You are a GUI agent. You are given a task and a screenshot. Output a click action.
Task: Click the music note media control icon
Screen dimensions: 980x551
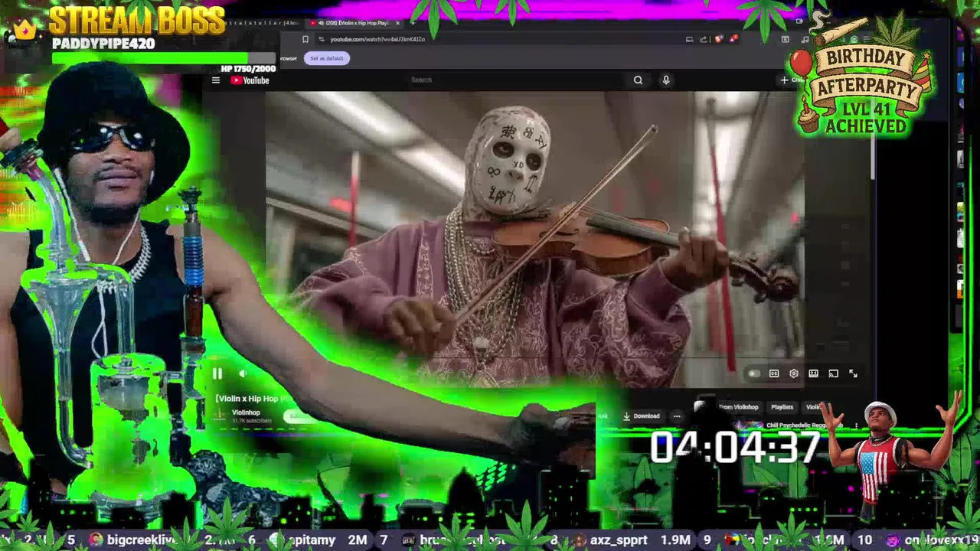[x=805, y=39]
